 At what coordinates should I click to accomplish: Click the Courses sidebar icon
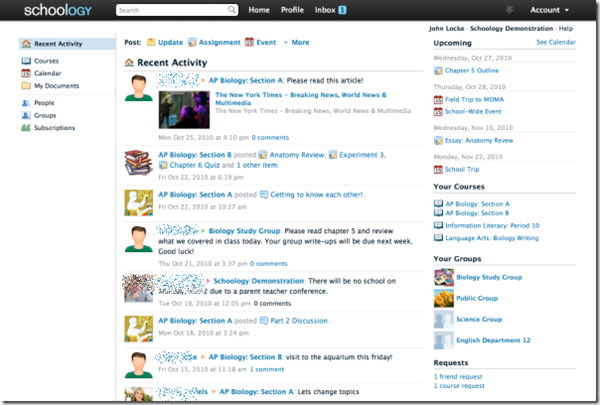click(x=27, y=61)
